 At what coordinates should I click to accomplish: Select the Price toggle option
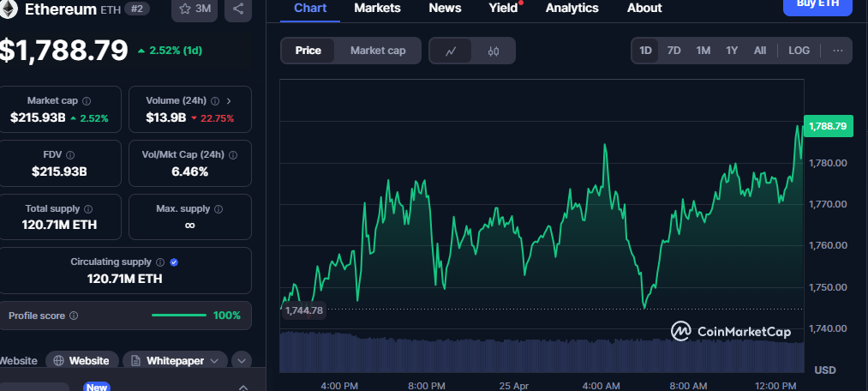[x=308, y=51]
